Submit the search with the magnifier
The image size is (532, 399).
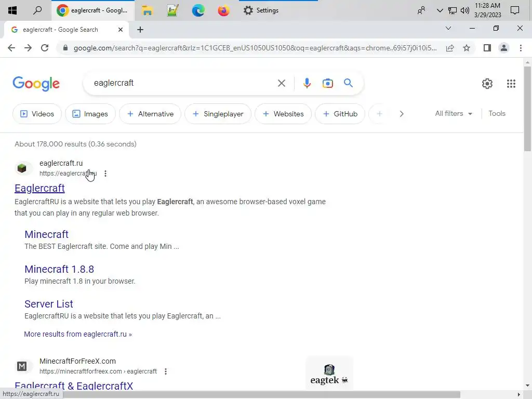[348, 83]
